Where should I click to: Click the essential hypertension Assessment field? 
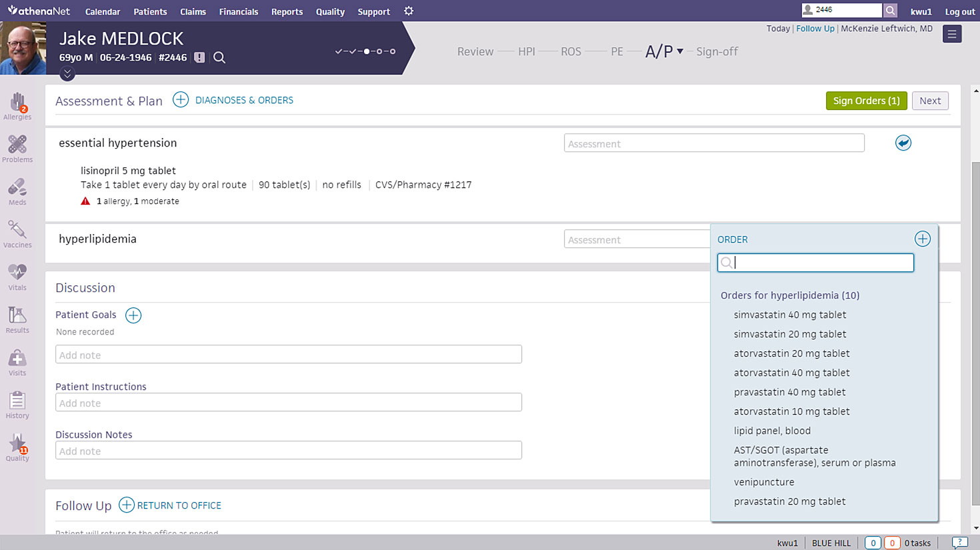tap(714, 143)
